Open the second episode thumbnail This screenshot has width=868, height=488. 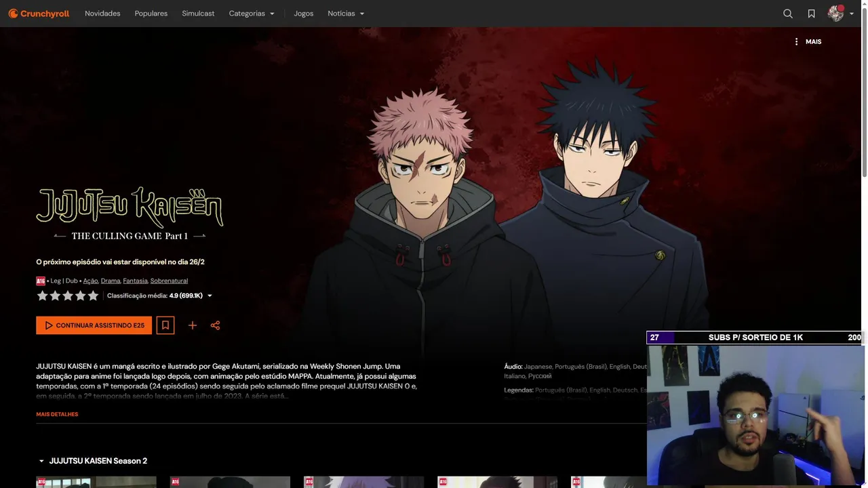pos(230,482)
